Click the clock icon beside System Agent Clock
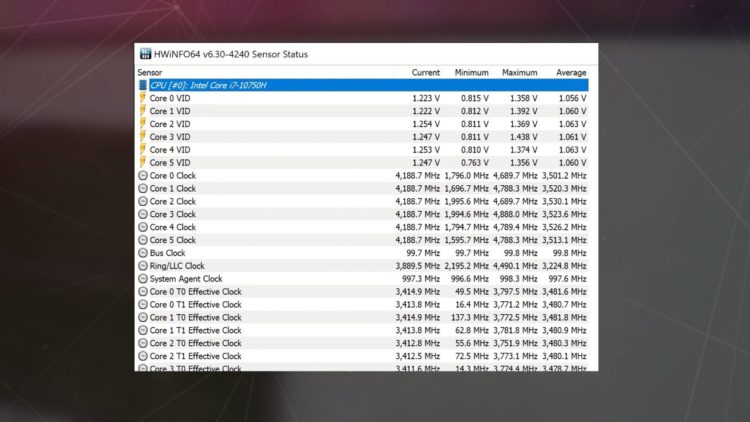Viewport: 750px width, 422px height. (x=142, y=280)
